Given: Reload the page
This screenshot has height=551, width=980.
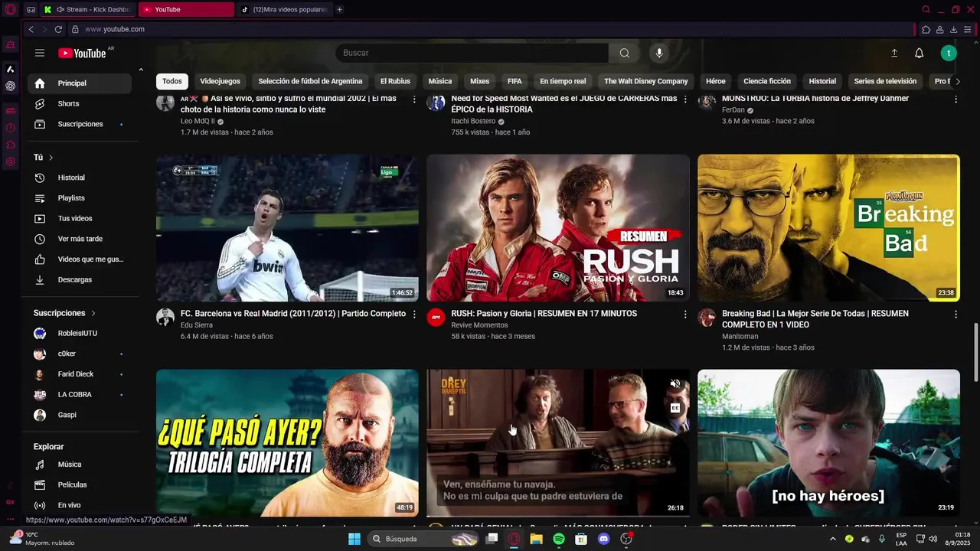Looking at the screenshot, I should coord(58,29).
